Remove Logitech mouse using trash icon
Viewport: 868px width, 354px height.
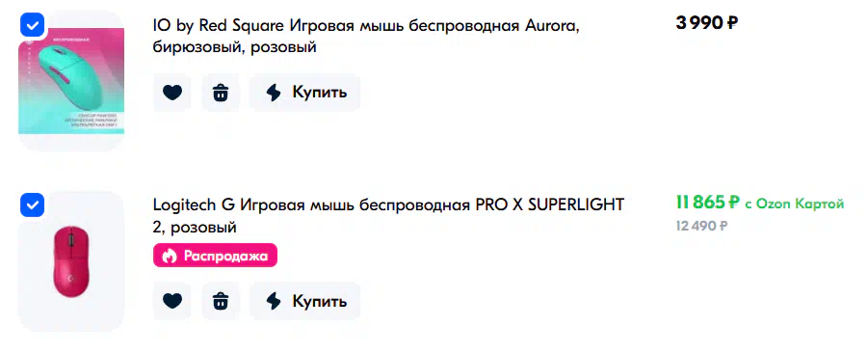221,301
